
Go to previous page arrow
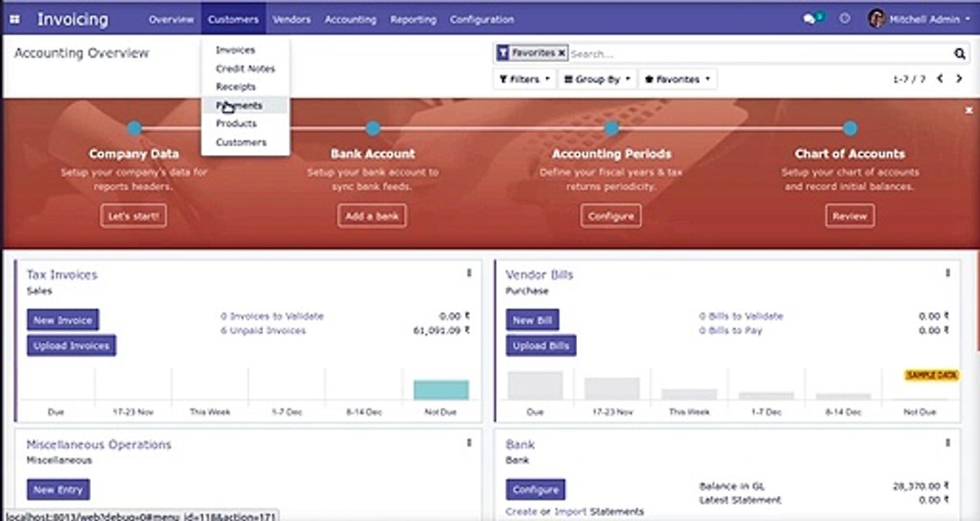coord(939,79)
